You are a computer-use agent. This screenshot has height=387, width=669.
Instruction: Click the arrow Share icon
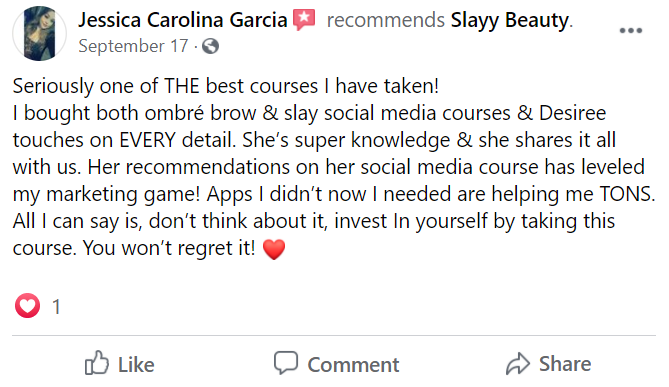coord(518,364)
